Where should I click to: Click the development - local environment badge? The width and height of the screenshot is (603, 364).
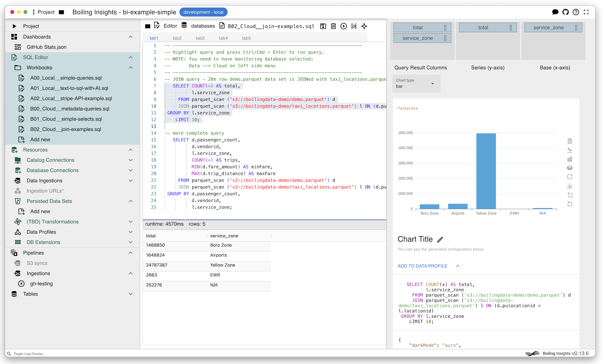coord(203,12)
